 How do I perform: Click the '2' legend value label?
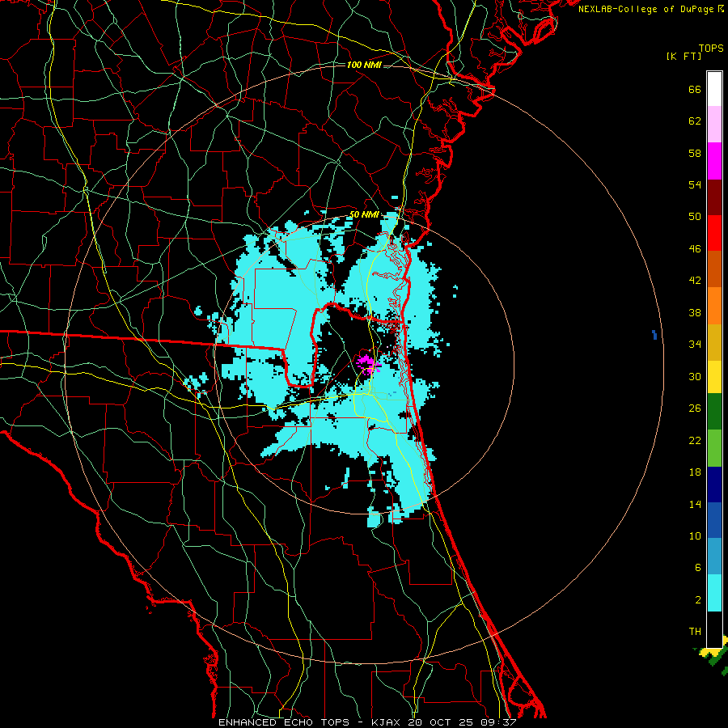pyautogui.click(x=698, y=600)
